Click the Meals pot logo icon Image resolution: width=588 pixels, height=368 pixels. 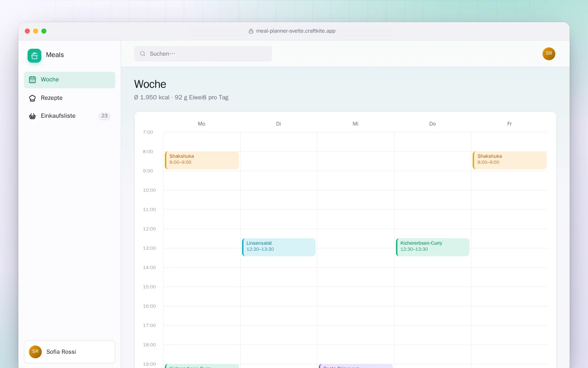pos(34,56)
